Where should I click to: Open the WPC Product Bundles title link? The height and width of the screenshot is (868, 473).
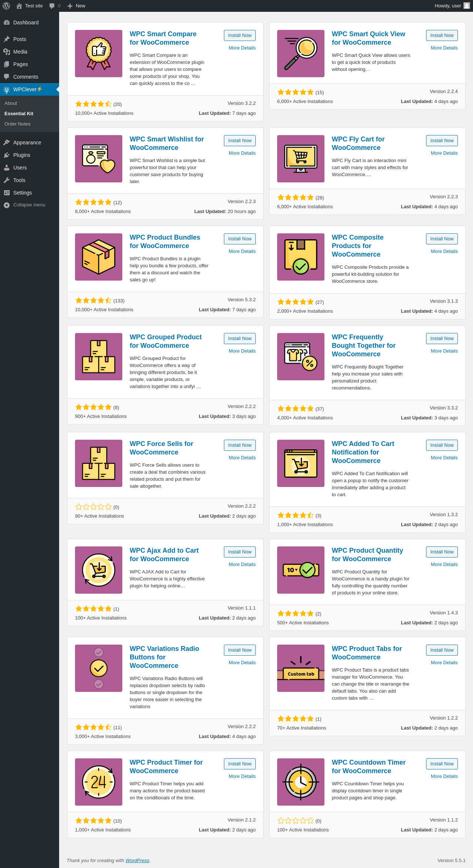[x=165, y=242]
